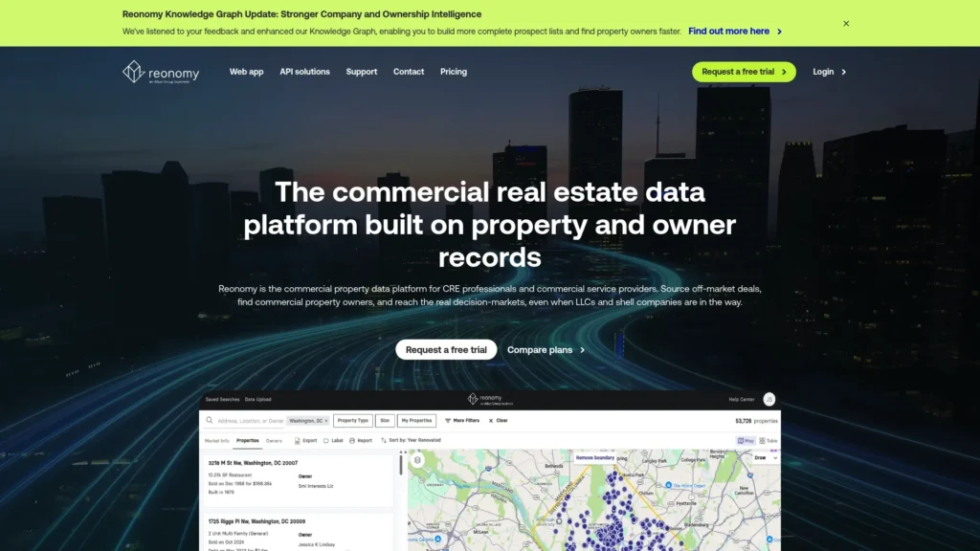The image size is (980, 551).
Task: Open the Web app menu item
Action: pos(246,72)
